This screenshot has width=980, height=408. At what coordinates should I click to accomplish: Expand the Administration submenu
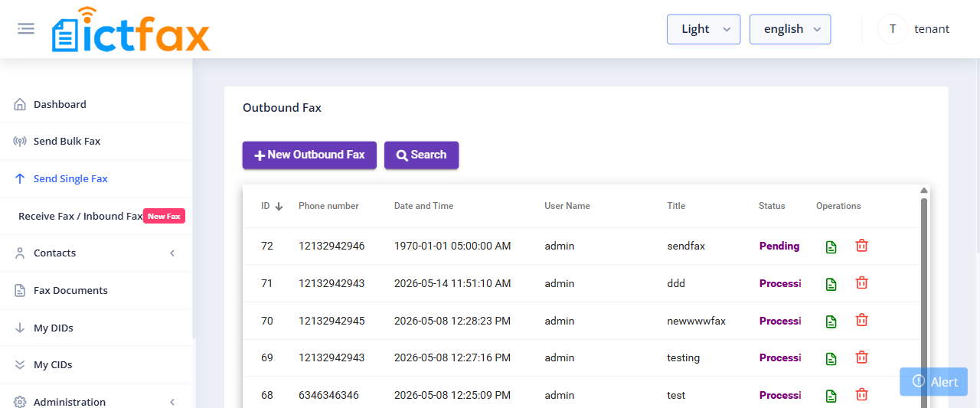(x=96, y=402)
